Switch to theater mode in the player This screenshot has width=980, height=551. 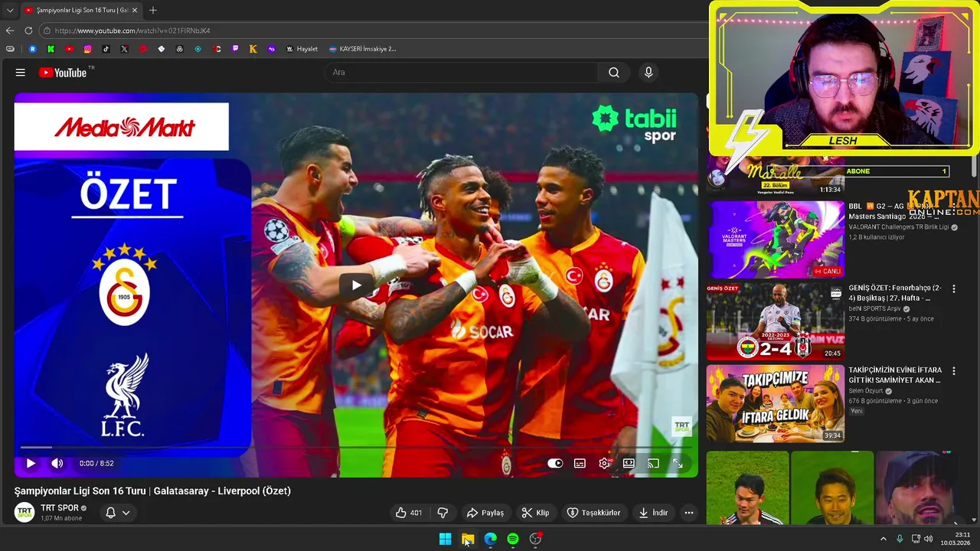[629, 463]
